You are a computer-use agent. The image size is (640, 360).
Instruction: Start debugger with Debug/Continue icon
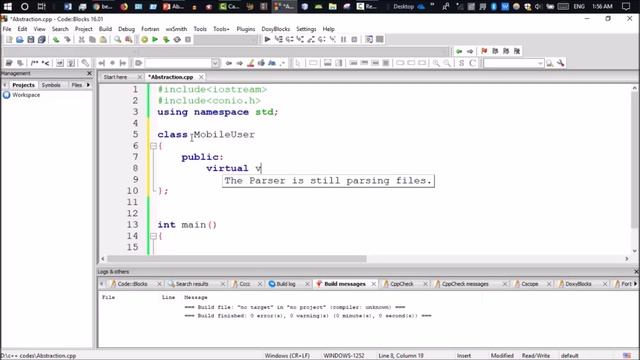(267, 40)
